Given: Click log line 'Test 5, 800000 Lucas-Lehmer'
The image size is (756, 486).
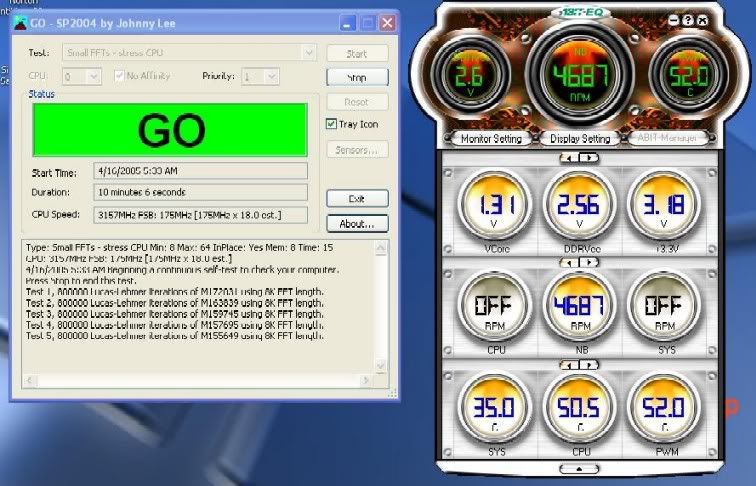Looking at the screenshot, I should click(175, 336).
